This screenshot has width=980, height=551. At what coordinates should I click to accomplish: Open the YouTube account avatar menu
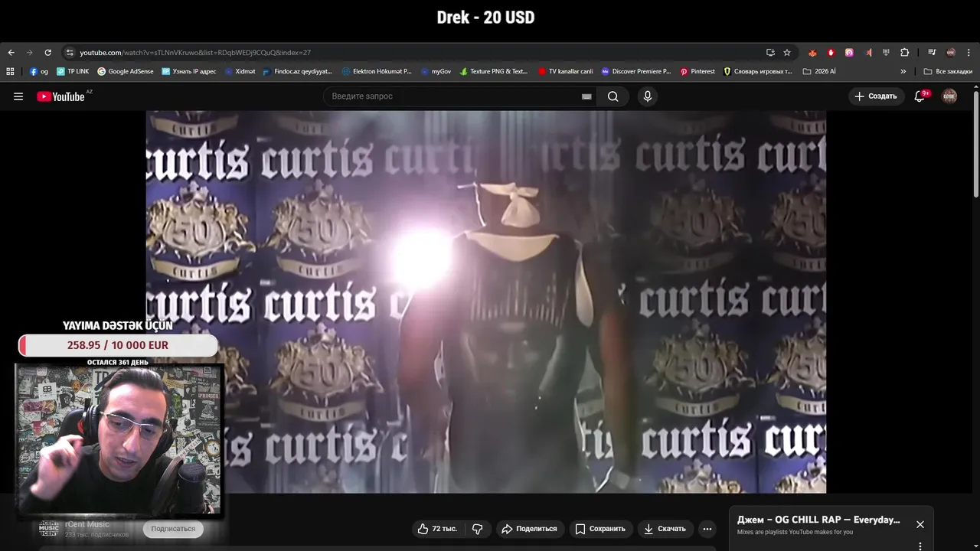point(949,96)
